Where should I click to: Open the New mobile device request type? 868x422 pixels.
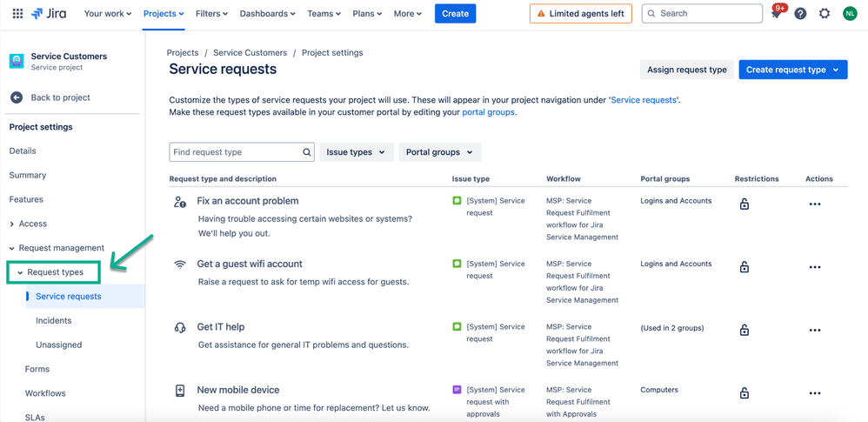pyautogui.click(x=238, y=391)
